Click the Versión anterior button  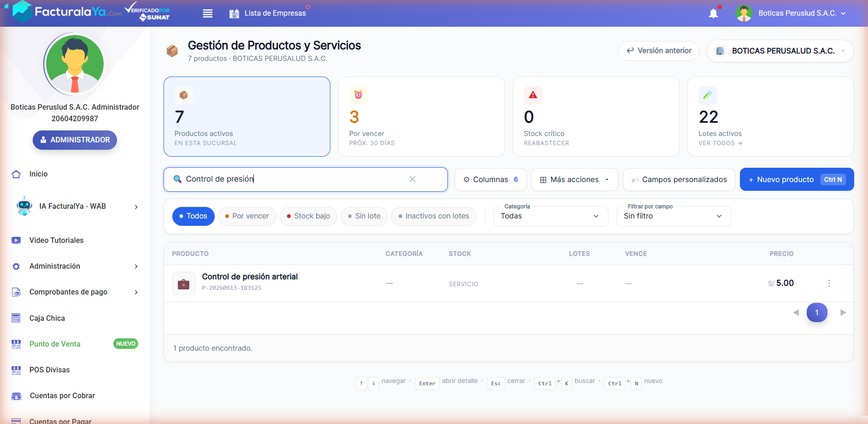click(x=659, y=51)
